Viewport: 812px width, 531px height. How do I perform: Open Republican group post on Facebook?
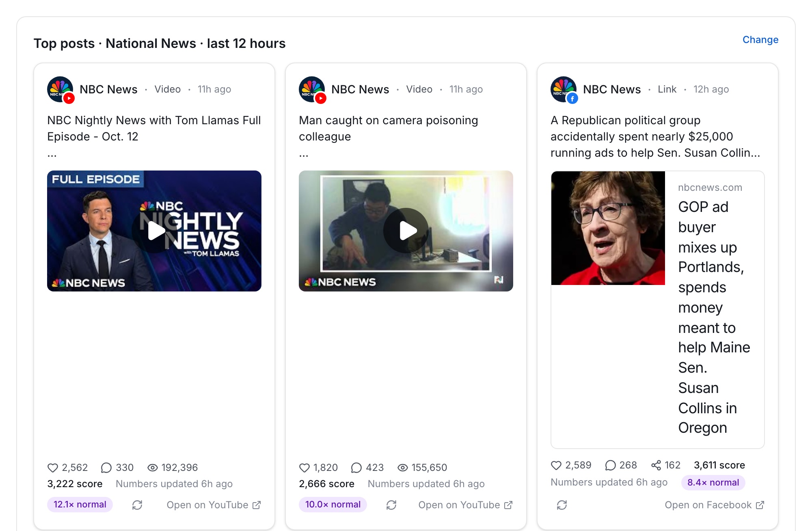pos(715,505)
